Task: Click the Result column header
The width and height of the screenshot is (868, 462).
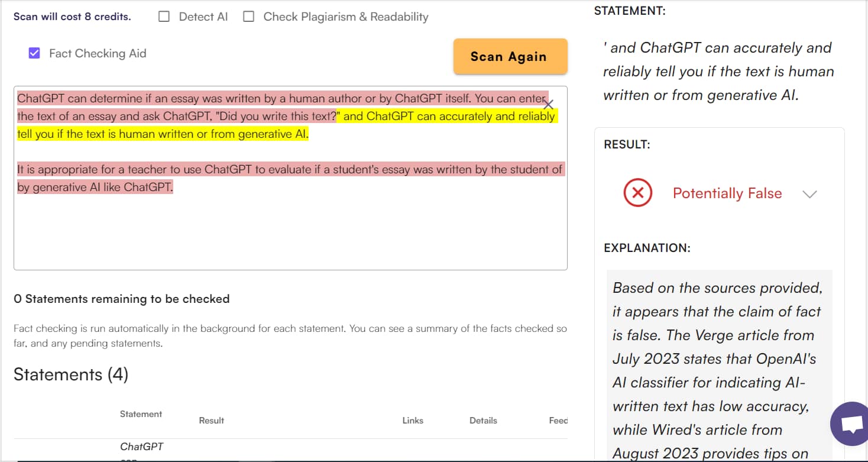Action: 211,420
